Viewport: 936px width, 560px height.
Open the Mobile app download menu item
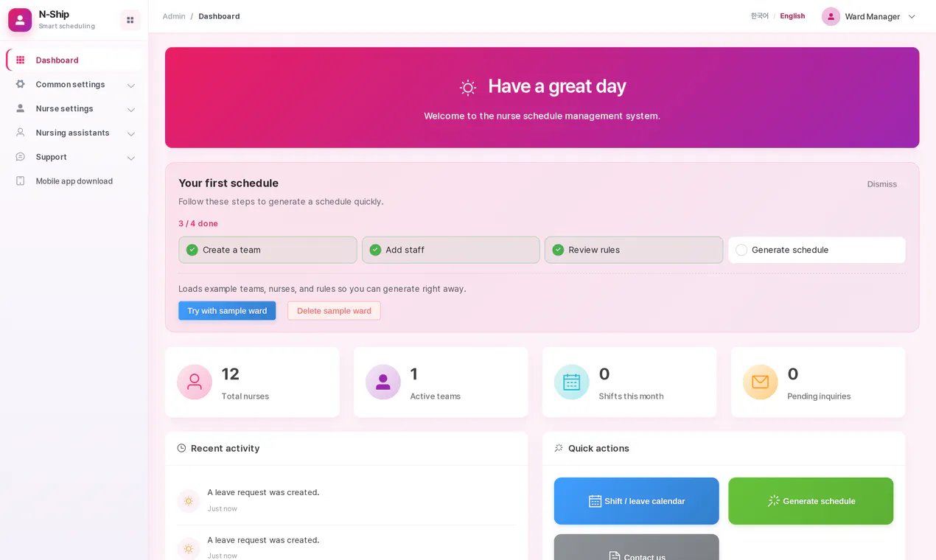click(74, 181)
